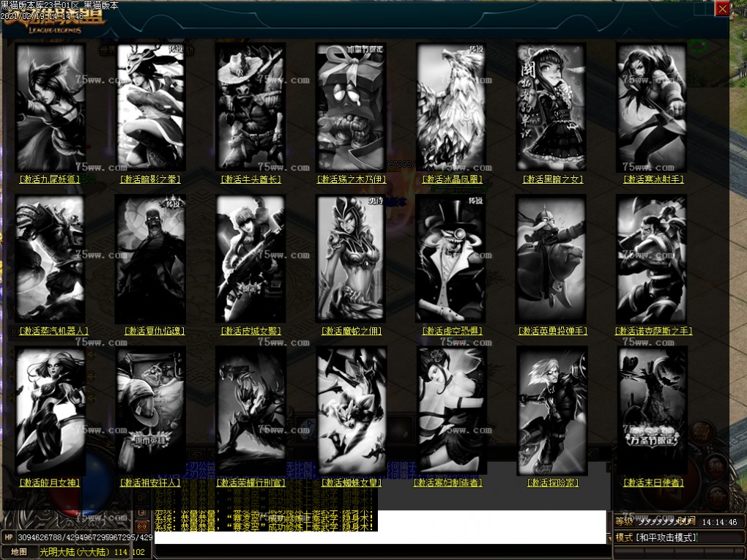Select the 蜘蛛女皇 portrait card

(351, 411)
